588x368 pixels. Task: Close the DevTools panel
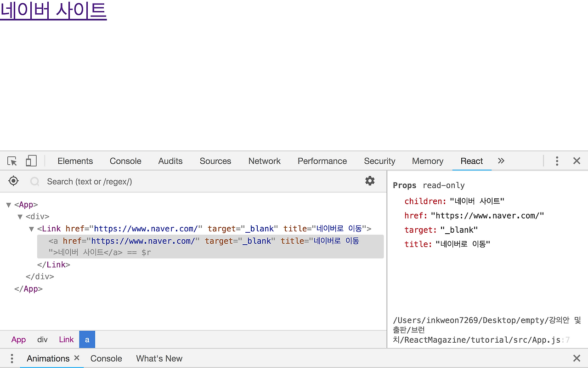tap(577, 161)
